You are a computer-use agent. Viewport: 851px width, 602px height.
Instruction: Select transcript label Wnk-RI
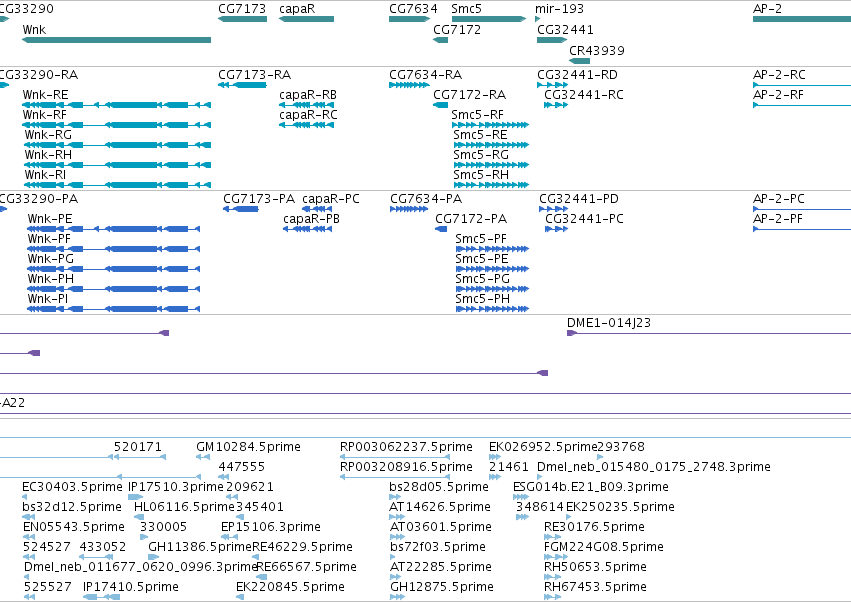pos(45,175)
